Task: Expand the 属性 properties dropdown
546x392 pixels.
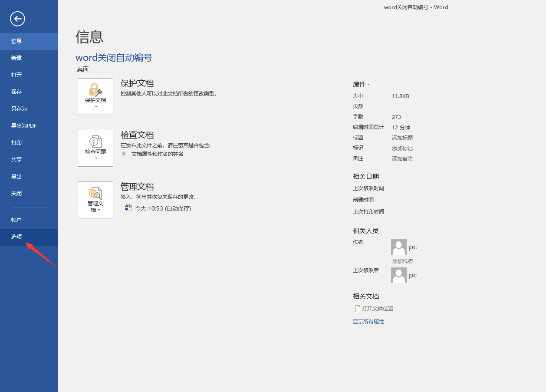Action: pyautogui.click(x=362, y=85)
